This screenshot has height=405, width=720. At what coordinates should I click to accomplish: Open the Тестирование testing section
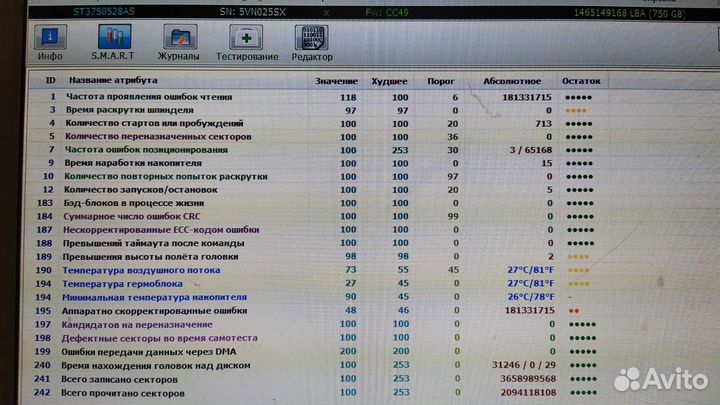[x=246, y=42]
